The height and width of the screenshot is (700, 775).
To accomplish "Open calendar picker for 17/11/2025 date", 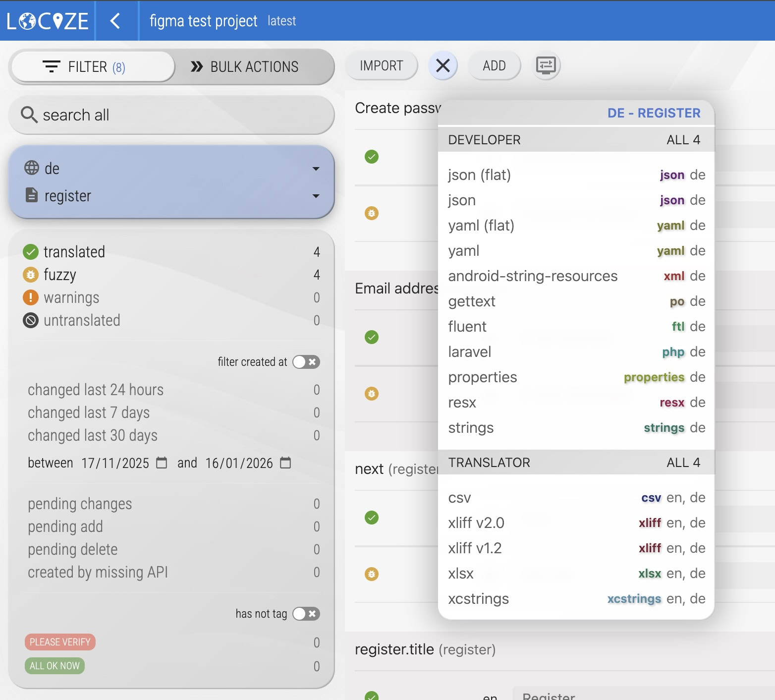I will tap(162, 463).
